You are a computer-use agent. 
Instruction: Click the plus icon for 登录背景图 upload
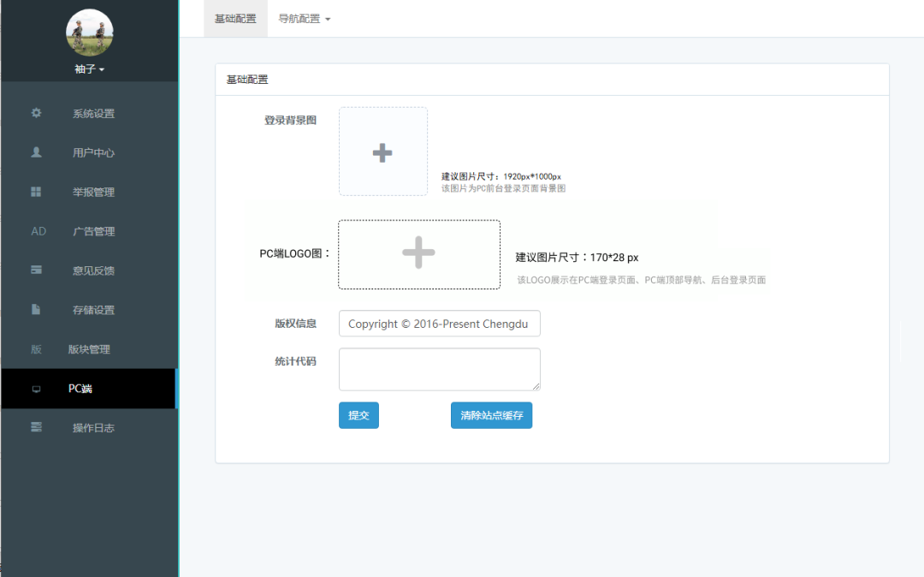coord(382,152)
